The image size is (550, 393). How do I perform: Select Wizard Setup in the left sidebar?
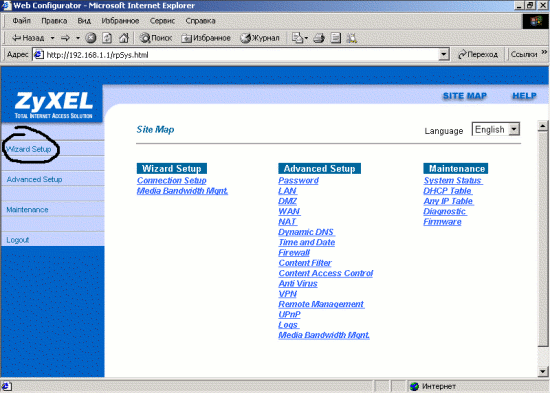coord(29,149)
